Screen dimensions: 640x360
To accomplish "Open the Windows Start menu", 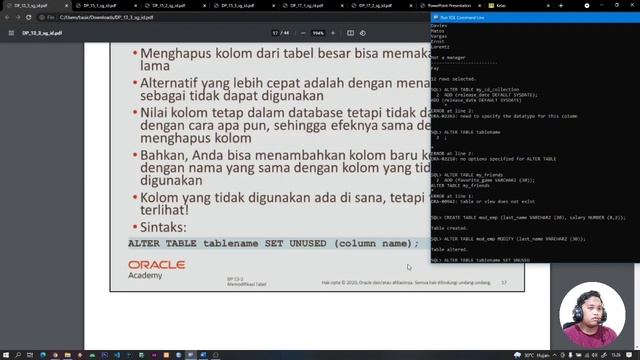I will click(6, 355).
